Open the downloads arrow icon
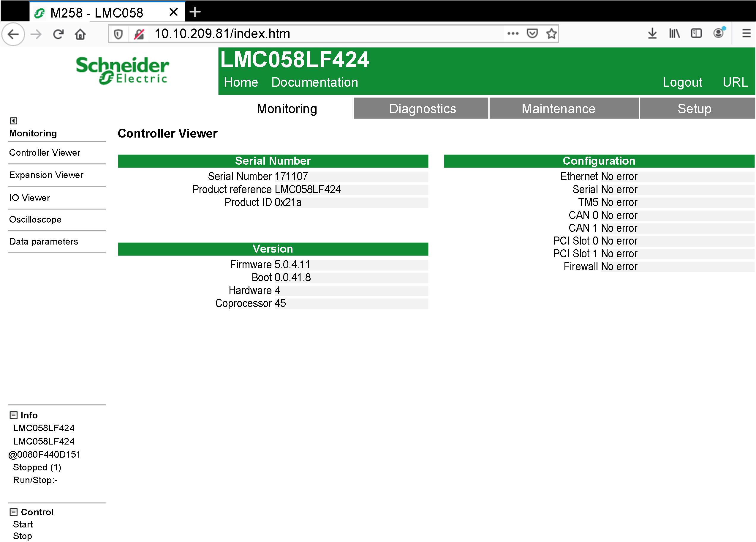756x542 pixels. (x=652, y=33)
